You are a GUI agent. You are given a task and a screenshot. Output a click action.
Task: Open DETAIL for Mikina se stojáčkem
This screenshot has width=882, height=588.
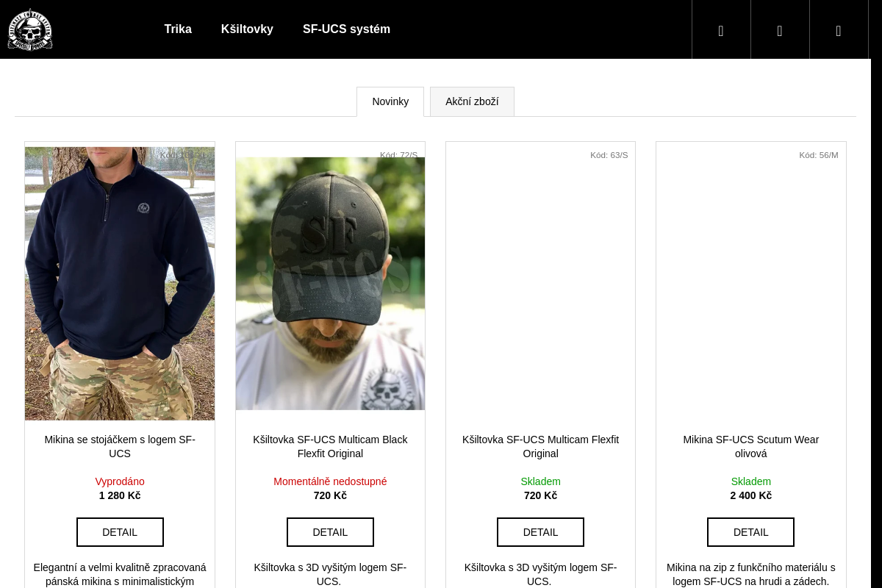click(x=120, y=532)
